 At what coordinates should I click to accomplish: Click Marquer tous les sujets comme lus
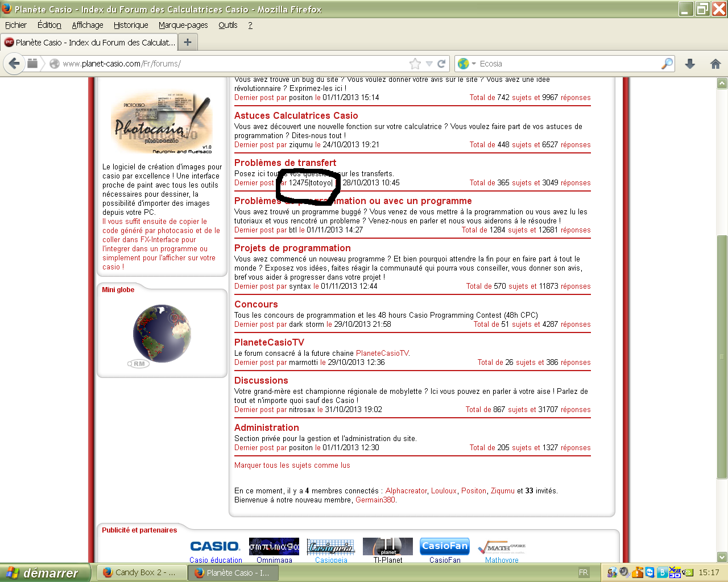292,465
